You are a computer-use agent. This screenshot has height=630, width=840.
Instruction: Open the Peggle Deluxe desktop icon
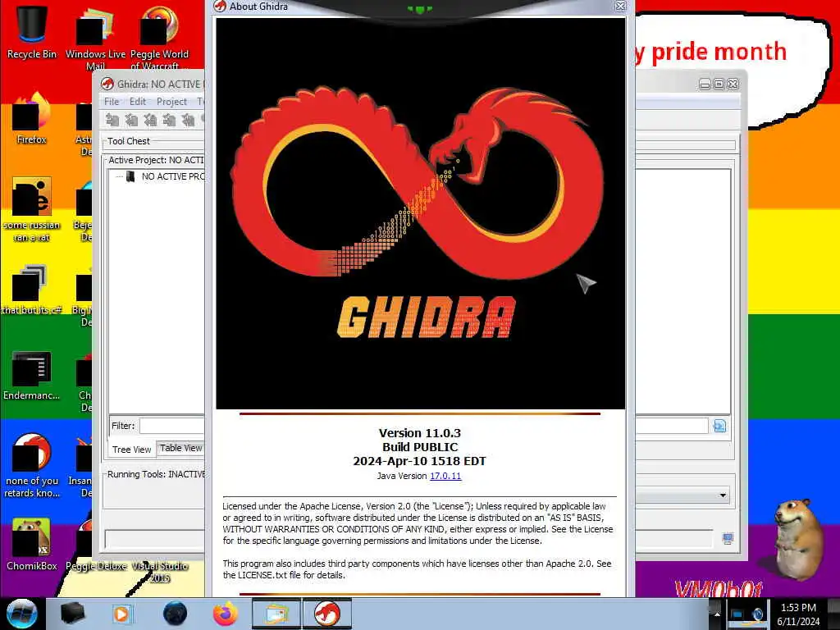click(x=95, y=566)
